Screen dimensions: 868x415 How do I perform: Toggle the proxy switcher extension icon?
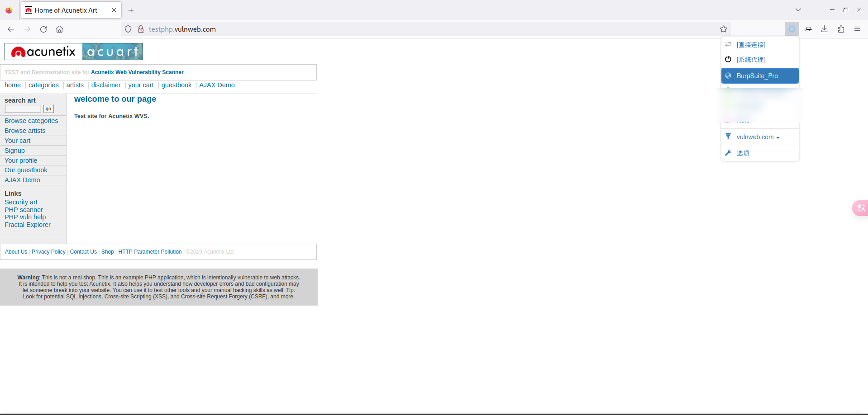point(792,29)
